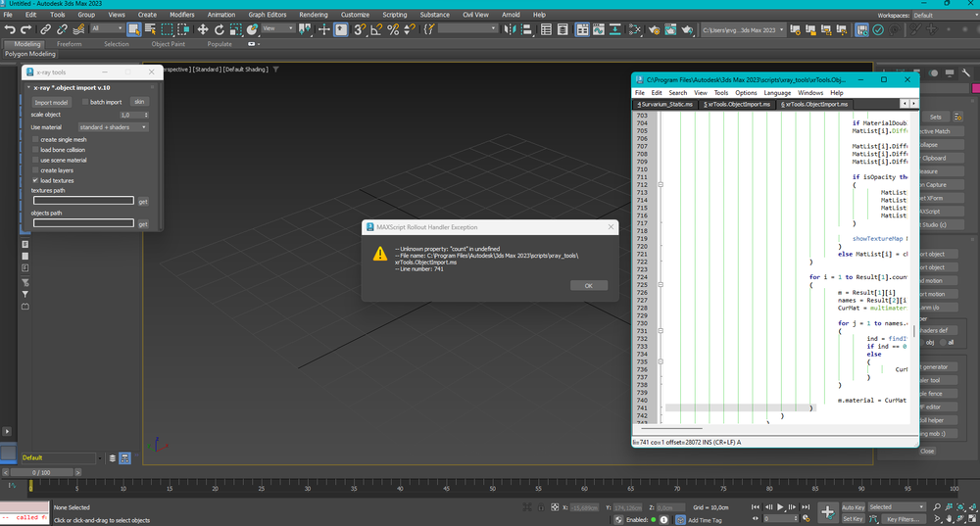
Task: Click the Import model button
Action: pos(51,102)
